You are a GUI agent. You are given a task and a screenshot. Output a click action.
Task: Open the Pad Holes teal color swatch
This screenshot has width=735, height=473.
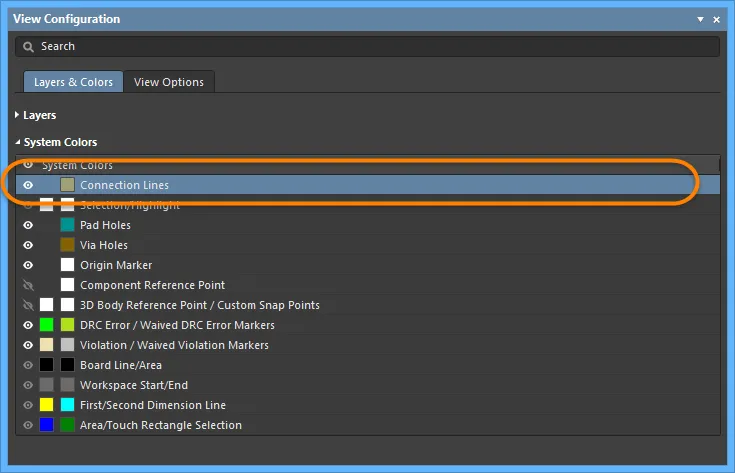coord(68,225)
